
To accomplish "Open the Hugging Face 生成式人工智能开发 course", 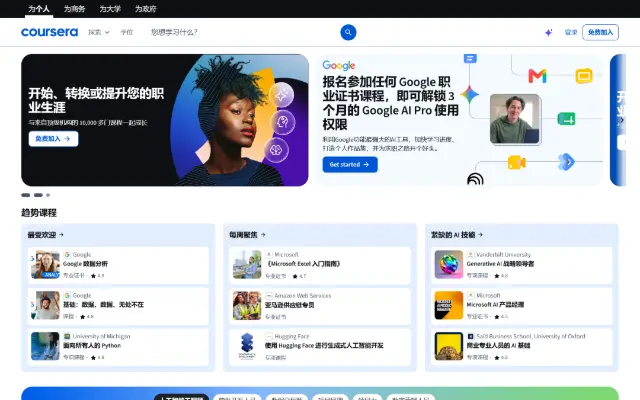I will tap(324, 345).
